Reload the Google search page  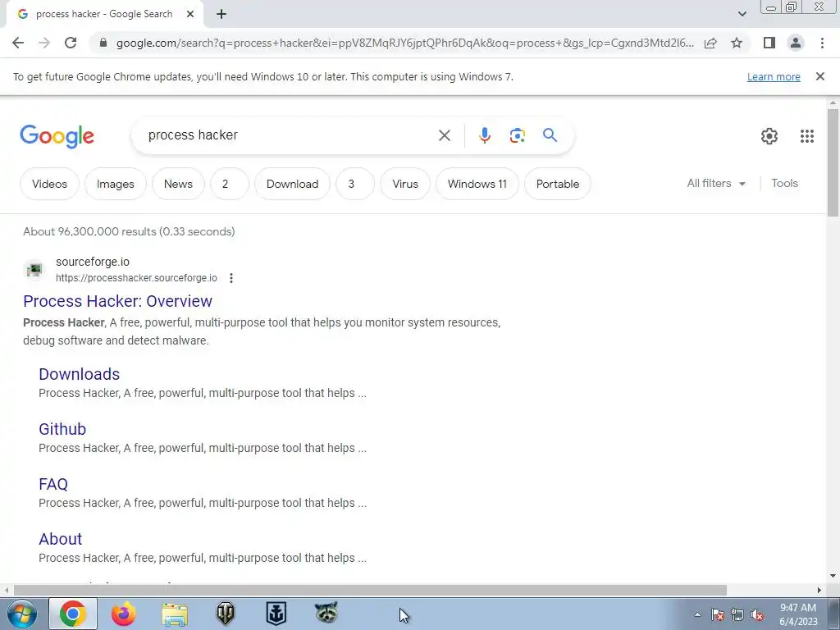[71, 43]
